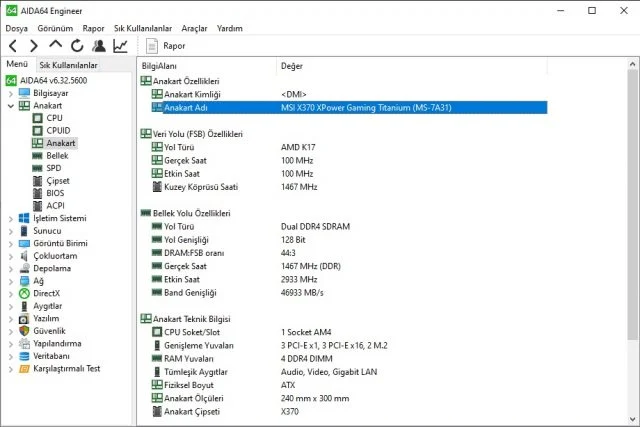Expand the Ağ tree node
The height and width of the screenshot is (427, 640).
click(x=11, y=282)
